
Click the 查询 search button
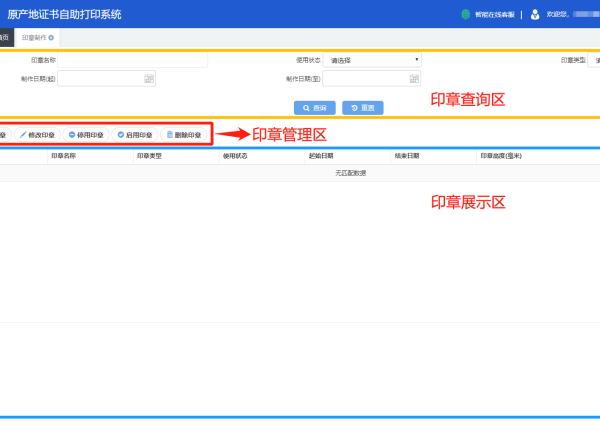pyautogui.click(x=315, y=108)
